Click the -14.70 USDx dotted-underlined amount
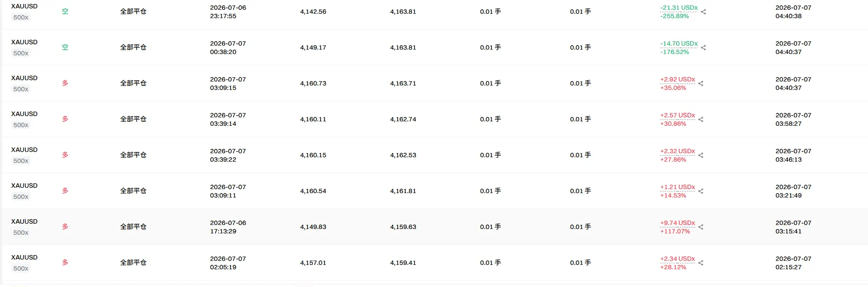Image resolution: width=868 pixels, height=287 pixels. (679, 43)
